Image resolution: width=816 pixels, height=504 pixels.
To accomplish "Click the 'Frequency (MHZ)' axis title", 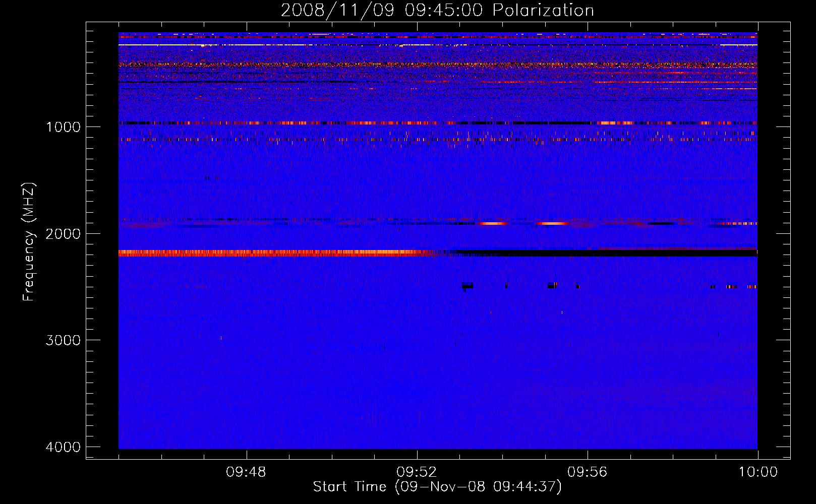I will coord(29,241).
